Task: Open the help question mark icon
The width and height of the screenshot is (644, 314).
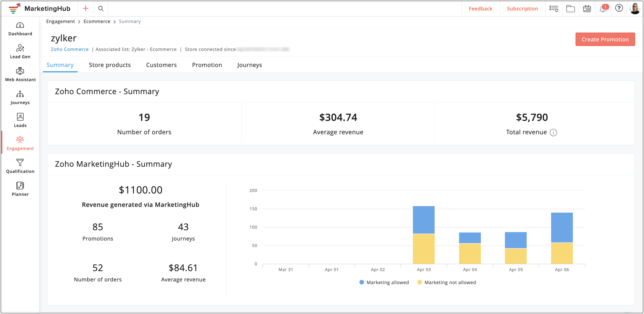Action: (619, 8)
